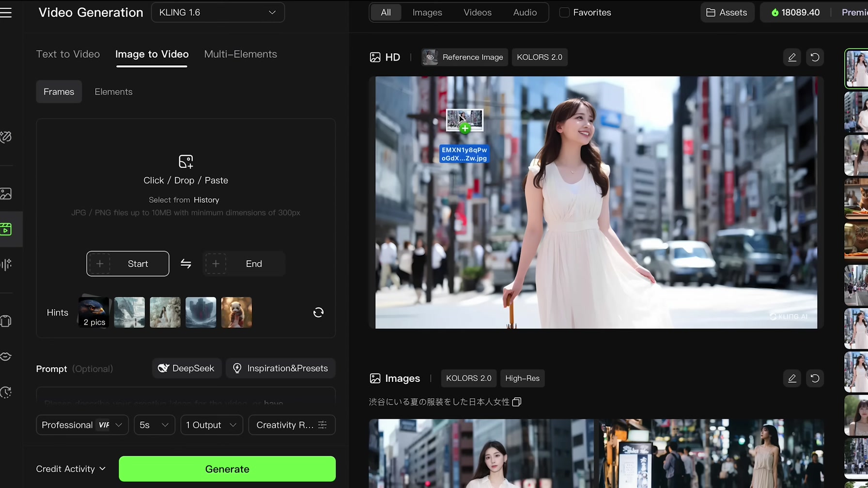Open the virtual try-on sidebar icon
Image resolution: width=868 pixels, height=488 pixels.
[6, 321]
